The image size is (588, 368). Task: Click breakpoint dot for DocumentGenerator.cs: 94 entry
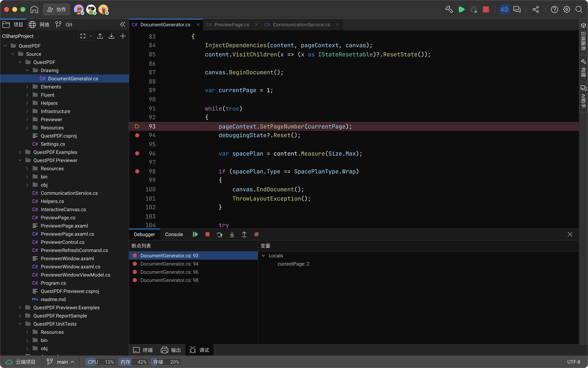pos(135,264)
